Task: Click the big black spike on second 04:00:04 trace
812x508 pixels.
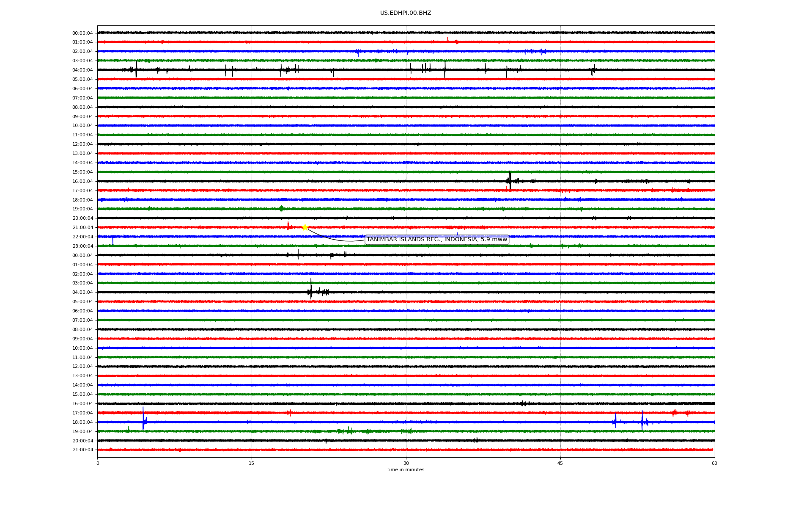Action: click(311, 290)
